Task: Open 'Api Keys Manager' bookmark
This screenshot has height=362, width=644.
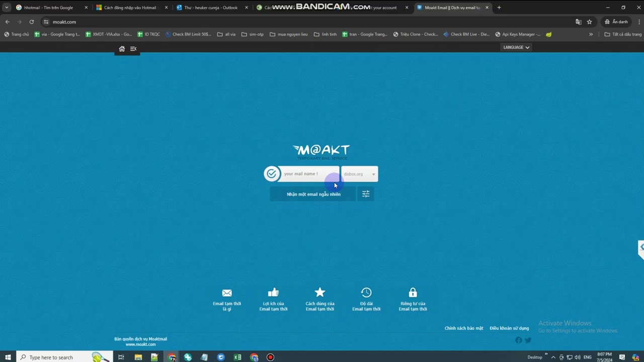Action: (x=518, y=34)
